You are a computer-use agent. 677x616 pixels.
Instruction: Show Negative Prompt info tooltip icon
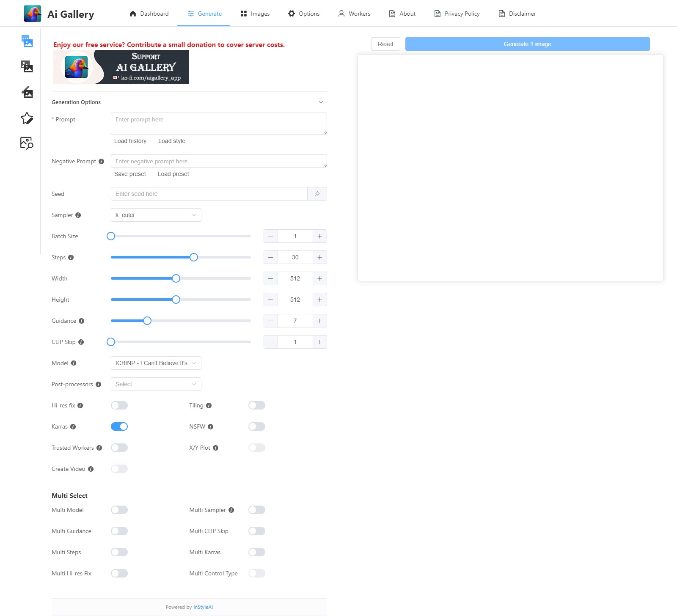point(101,161)
